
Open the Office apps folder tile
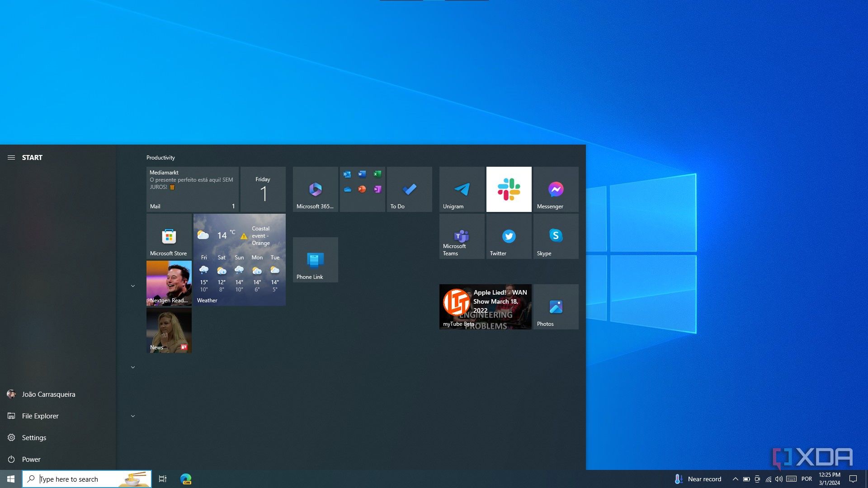tap(362, 189)
